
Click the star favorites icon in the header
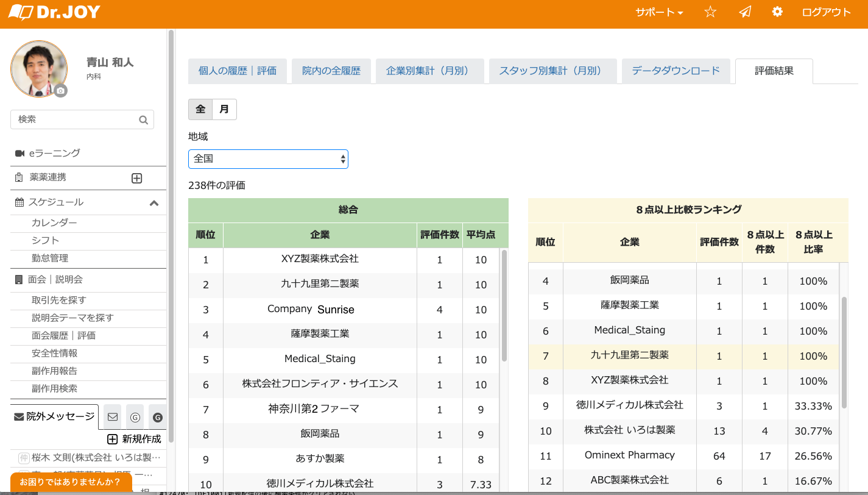(710, 12)
